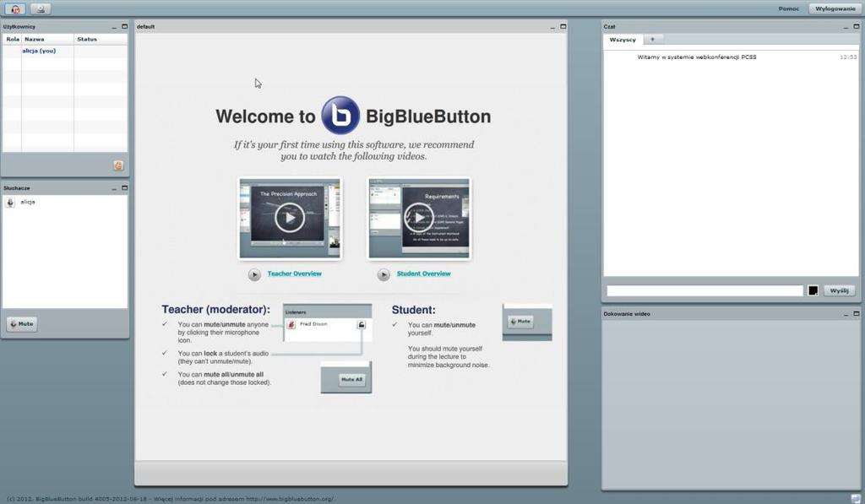
Task: Click the webcam share icon in top bar
Action: [41, 8]
